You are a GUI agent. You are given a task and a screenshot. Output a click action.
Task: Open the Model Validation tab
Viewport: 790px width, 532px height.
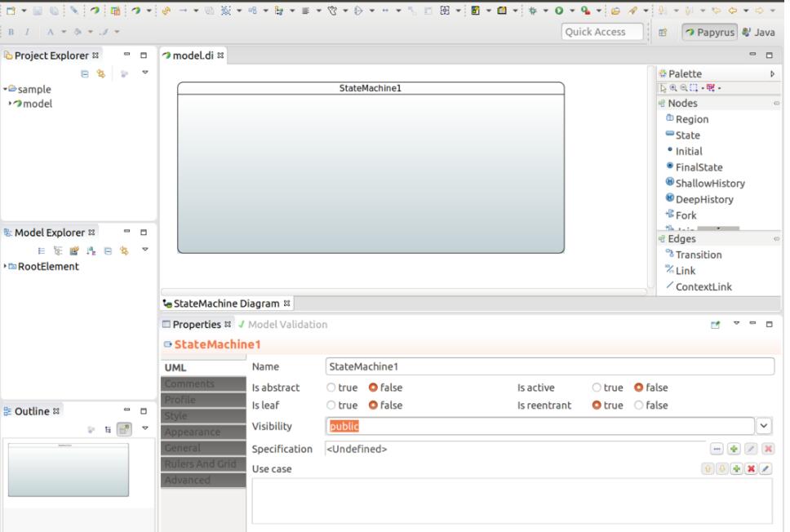click(x=286, y=325)
